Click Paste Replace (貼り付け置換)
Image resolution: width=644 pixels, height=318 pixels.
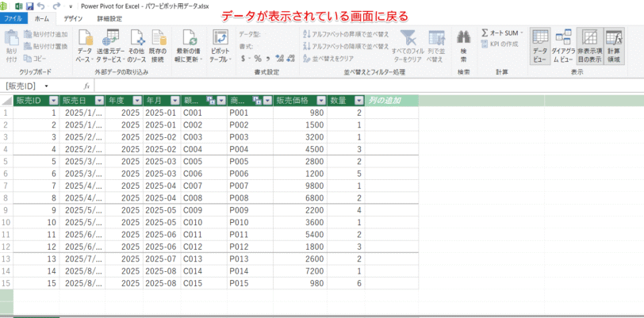click(45, 47)
